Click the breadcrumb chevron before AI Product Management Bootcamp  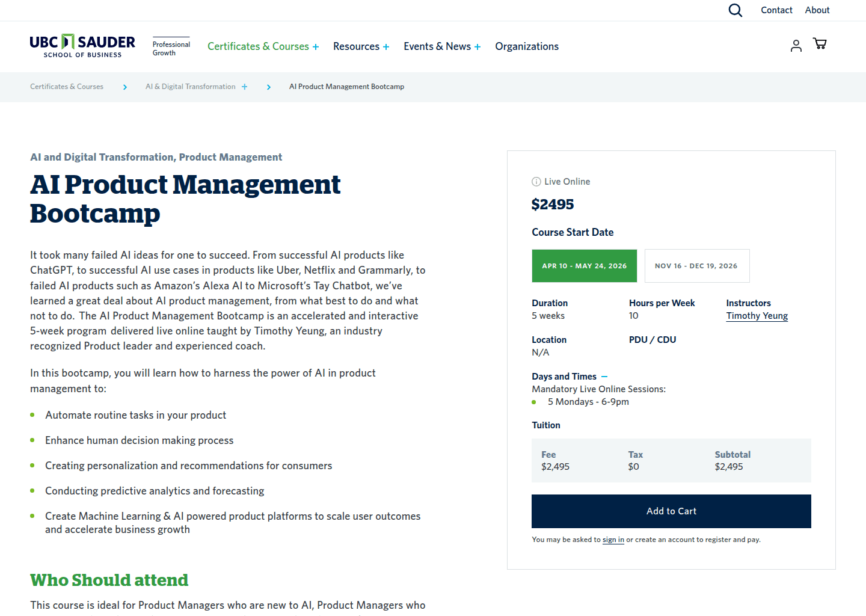tap(268, 87)
